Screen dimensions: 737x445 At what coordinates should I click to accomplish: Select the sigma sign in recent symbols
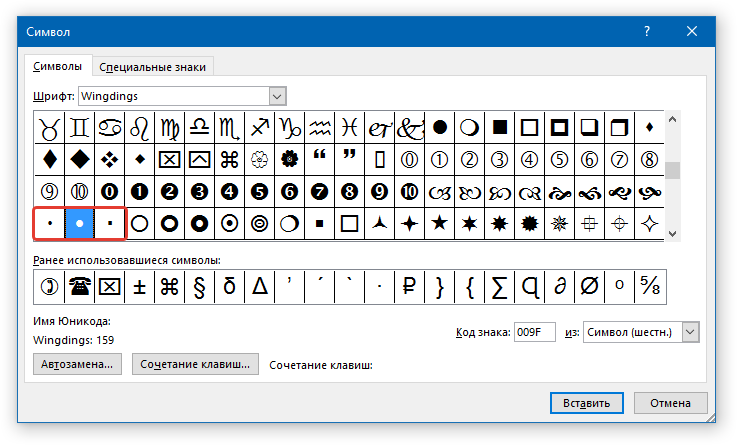point(500,286)
